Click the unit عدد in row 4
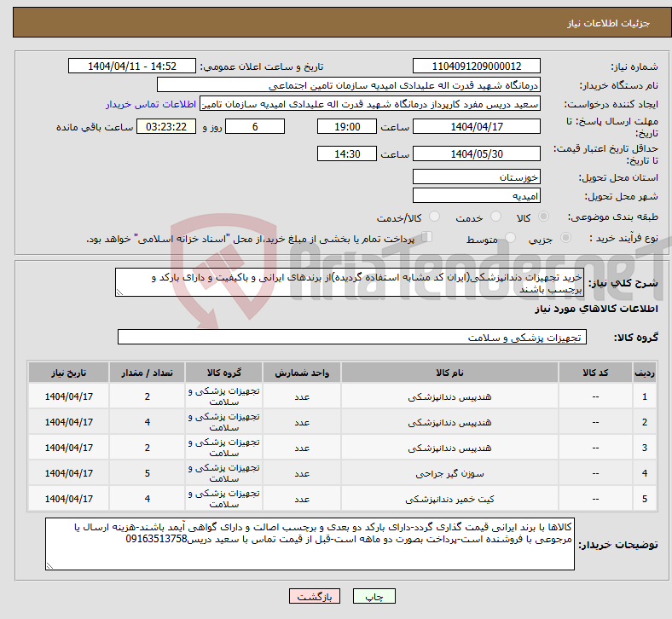This screenshot has height=619, width=672. (x=302, y=474)
